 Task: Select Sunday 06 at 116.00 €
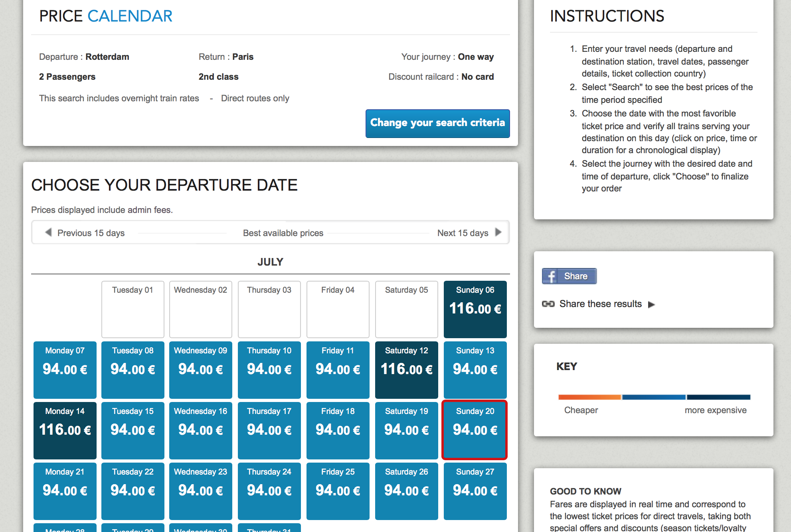pyautogui.click(x=475, y=309)
